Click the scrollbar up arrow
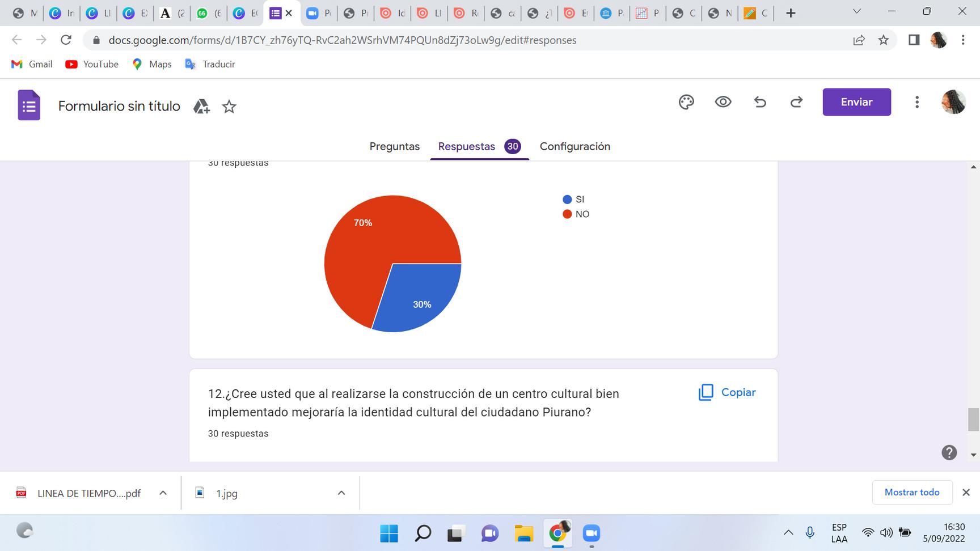 click(974, 167)
